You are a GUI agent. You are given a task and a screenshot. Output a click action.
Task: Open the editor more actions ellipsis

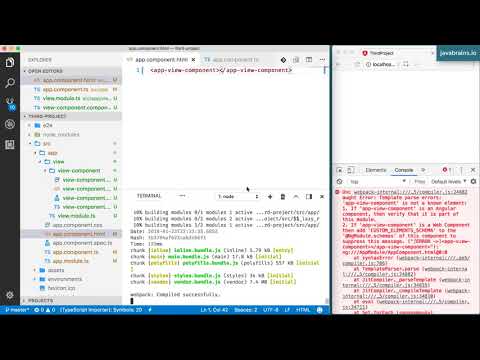click(x=322, y=60)
